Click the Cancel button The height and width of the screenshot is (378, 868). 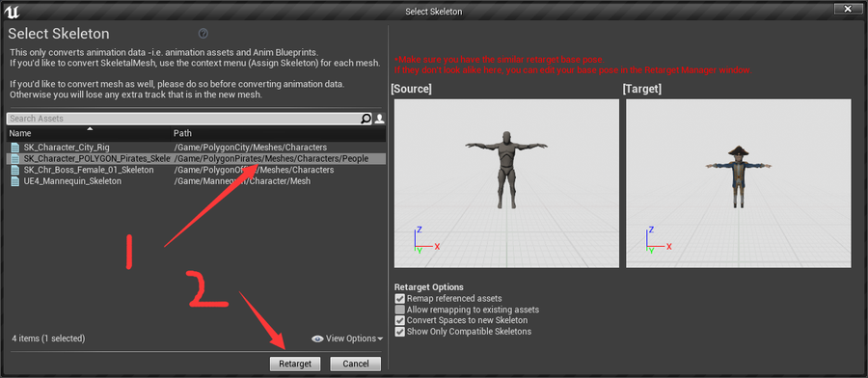355,364
